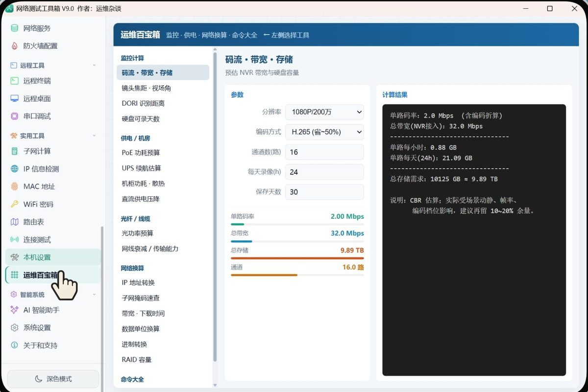This screenshot has width=588, height=392.
Task: Click the AI 智能助手 sparkle icon
Action: (x=15, y=310)
